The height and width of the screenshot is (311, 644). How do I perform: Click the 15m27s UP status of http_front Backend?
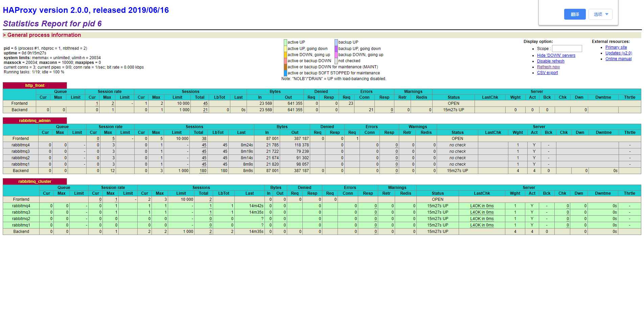coord(454,110)
